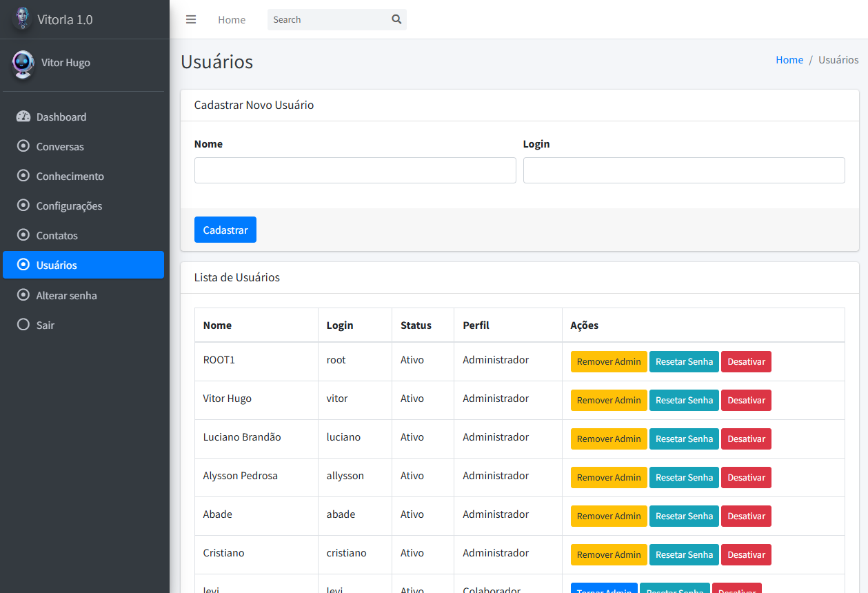Open Contatos in the sidebar
This screenshot has height=593, width=868.
pos(57,235)
